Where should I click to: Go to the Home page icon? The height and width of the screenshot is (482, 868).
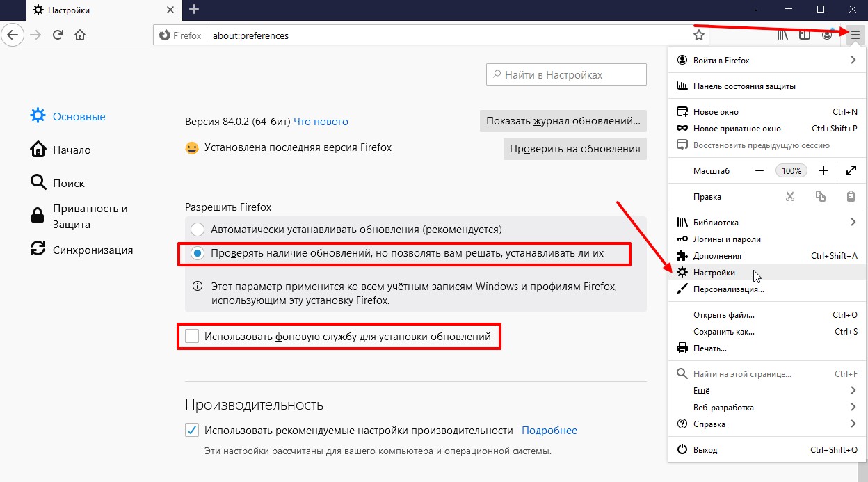(81, 35)
